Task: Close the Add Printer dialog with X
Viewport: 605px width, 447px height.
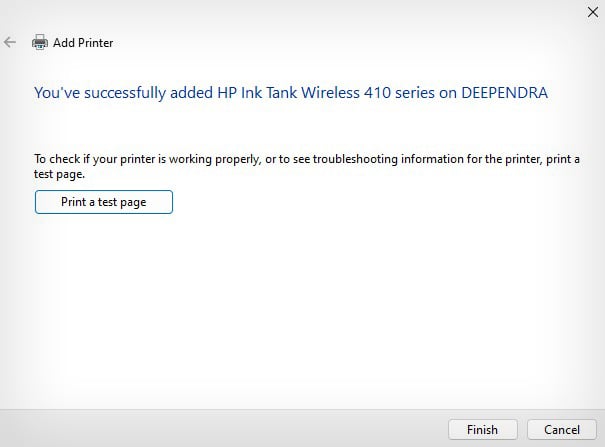Action: [x=593, y=12]
